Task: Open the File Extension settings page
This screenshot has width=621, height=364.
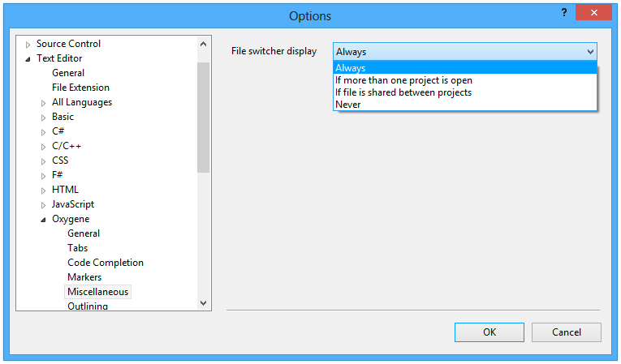Action: click(x=80, y=88)
